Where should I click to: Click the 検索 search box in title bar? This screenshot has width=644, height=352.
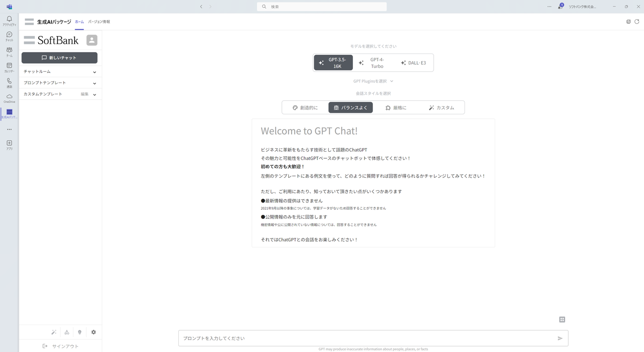[x=322, y=6]
